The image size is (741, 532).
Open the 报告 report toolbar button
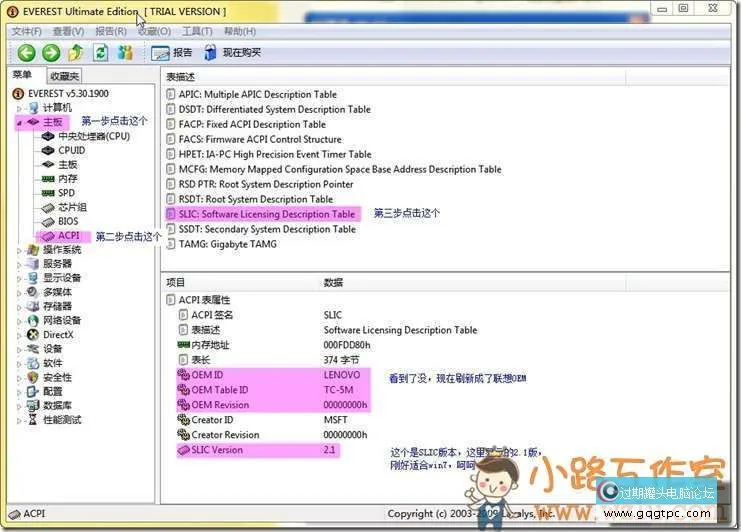click(x=171, y=53)
